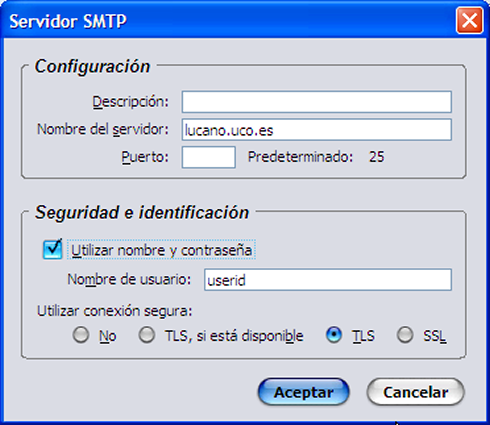The width and height of the screenshot is (490, 425).
Task: Click the Nombre del servidor label
Action: click(x=103, y=129)
